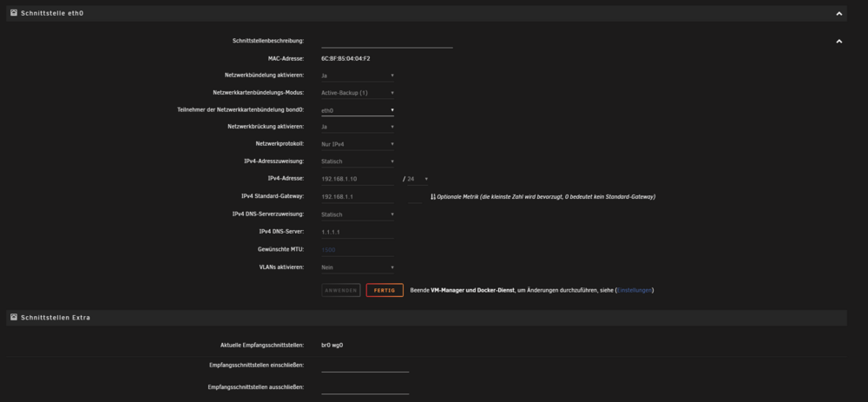Click the Schnittstelle eth0 section icon

tap(14, 12)
